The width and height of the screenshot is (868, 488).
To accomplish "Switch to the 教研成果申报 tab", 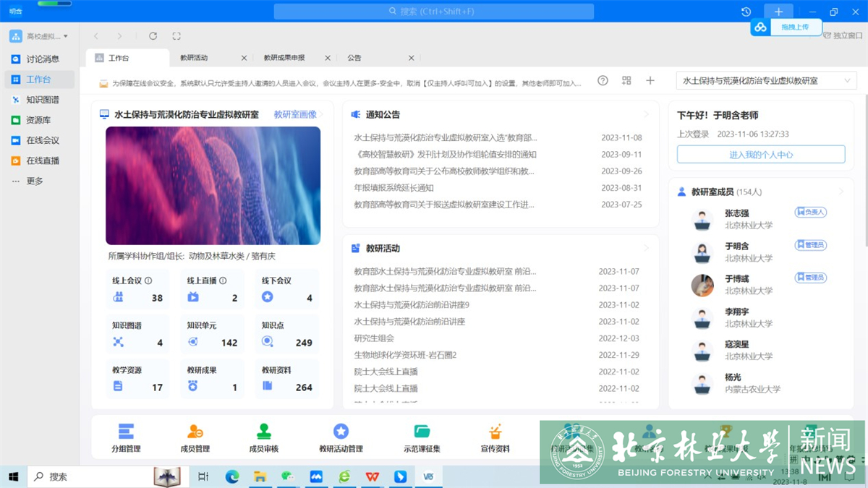I will (284, 58).
